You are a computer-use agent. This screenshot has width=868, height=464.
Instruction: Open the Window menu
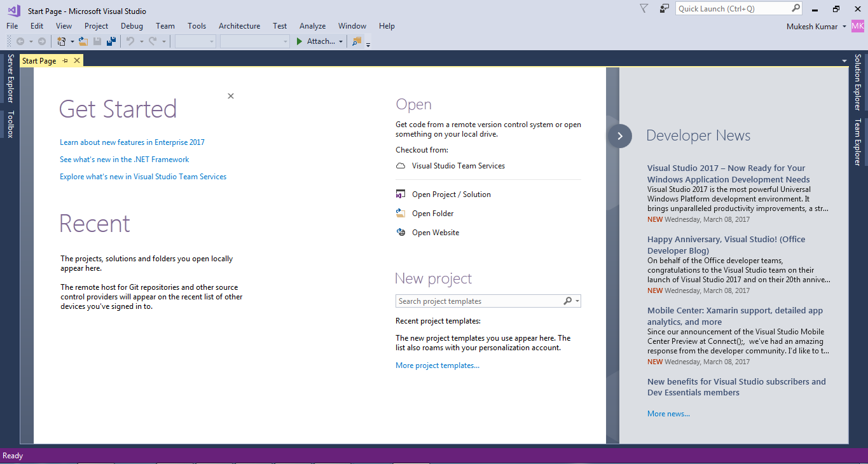pos(352,26)
